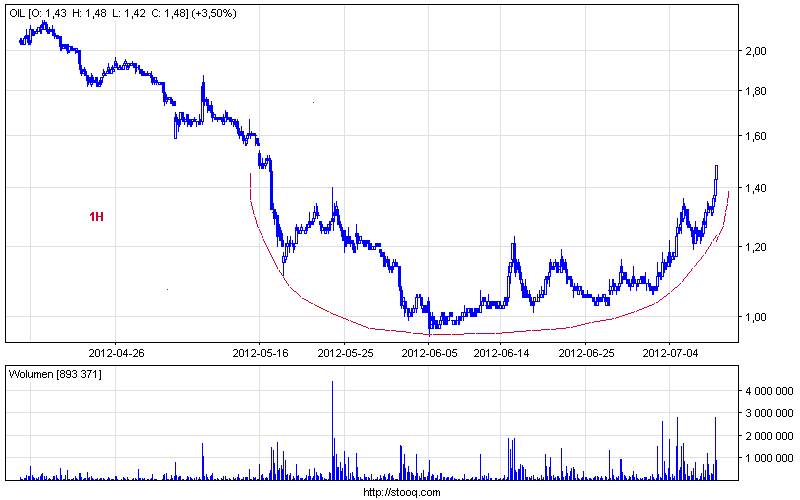The image size is (800, 500).
Task: Click the OIL OHLC header text
Action: (123, 13)
